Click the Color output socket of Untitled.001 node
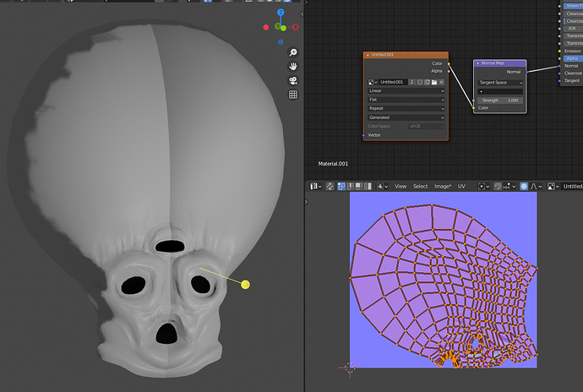 449,63
